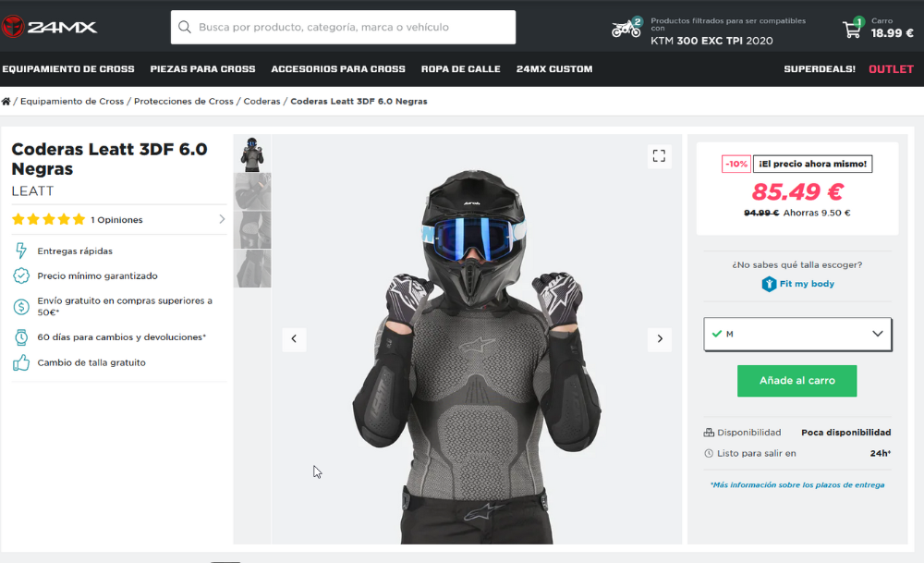Open delivery times information link

796,484
